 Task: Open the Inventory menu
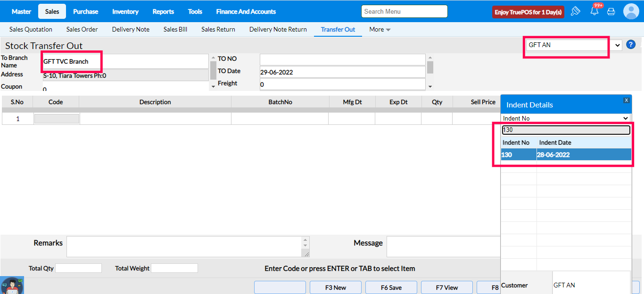click(125, 11)
